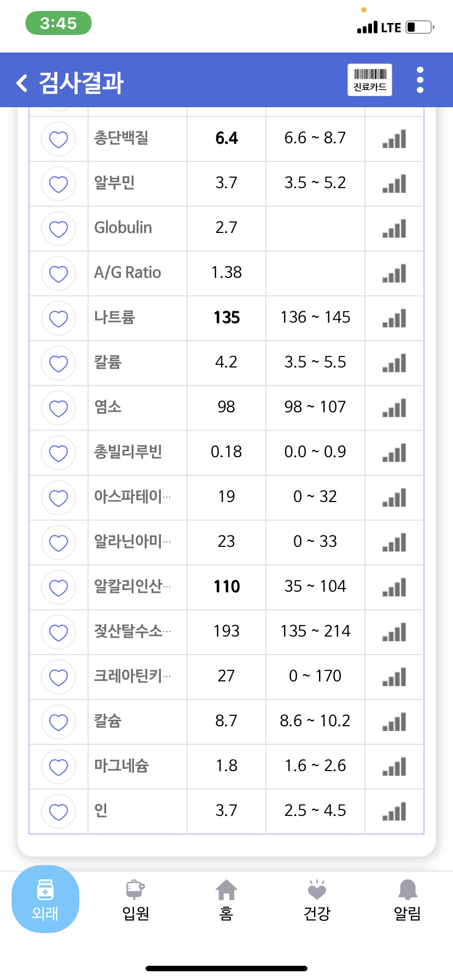
Task: Open the 진료카드 barcode card
Action: coord(370,80)
